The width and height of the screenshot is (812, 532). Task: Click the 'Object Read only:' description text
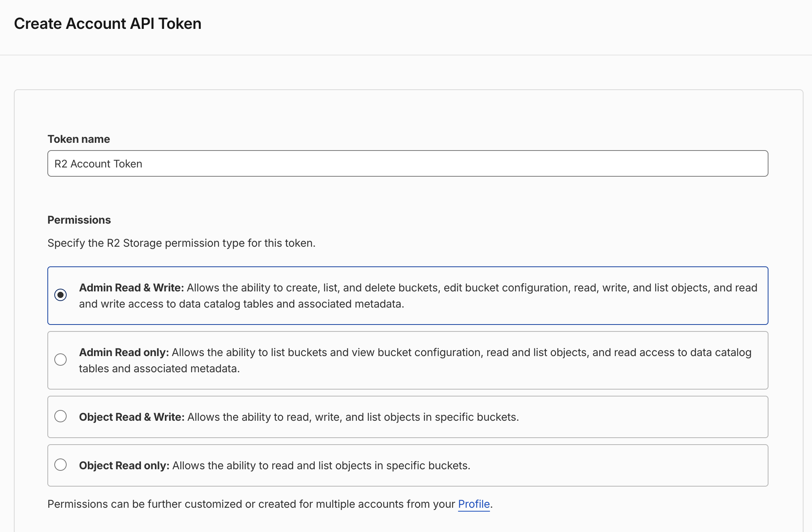click(275, 465)
